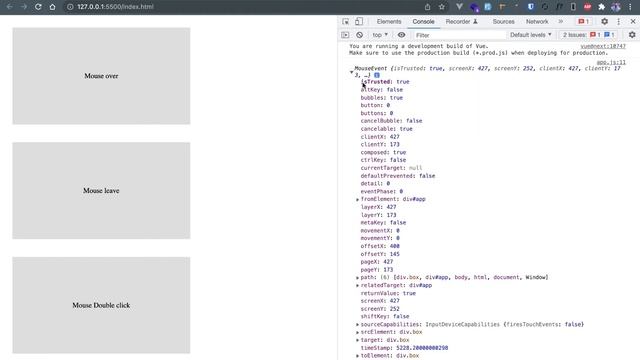Click the console Filter field

click(459, 35)
